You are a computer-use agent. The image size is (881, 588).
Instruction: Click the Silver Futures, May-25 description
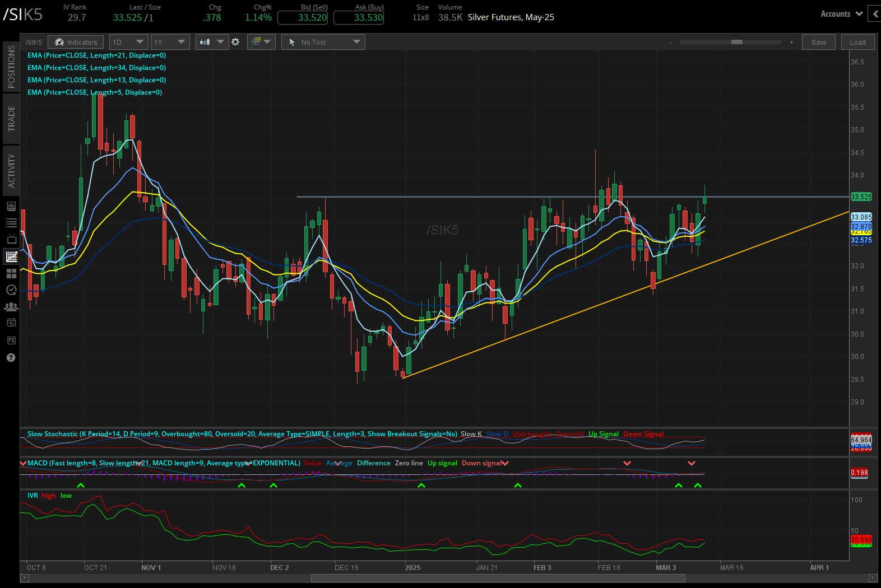click(x=511, y=17)
